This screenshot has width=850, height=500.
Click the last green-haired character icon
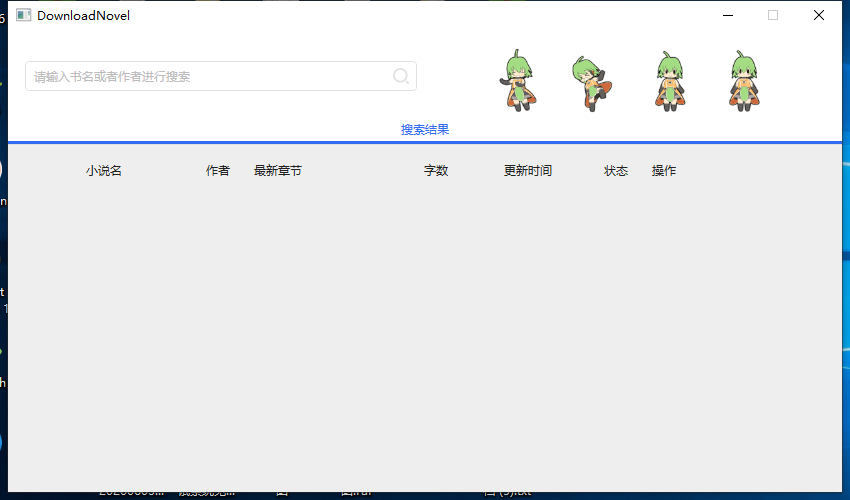coord(744,81)
